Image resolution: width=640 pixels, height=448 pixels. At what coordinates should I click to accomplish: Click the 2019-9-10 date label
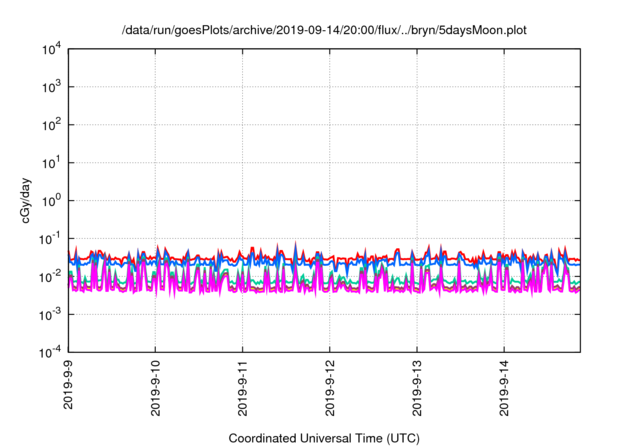click(x=156, y=388)
